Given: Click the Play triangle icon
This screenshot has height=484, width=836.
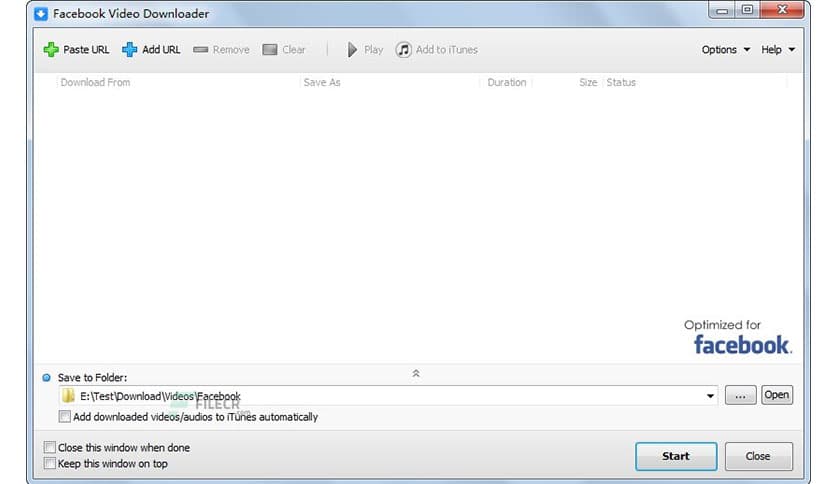Looking at the screenshot, I should (352, 50).
